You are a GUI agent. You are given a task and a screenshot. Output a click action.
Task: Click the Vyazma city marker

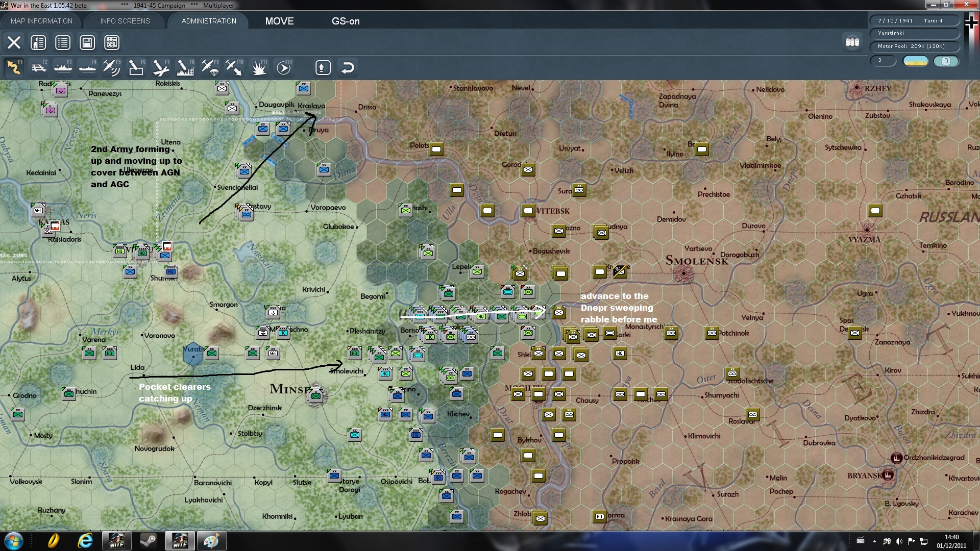point(866,230)
